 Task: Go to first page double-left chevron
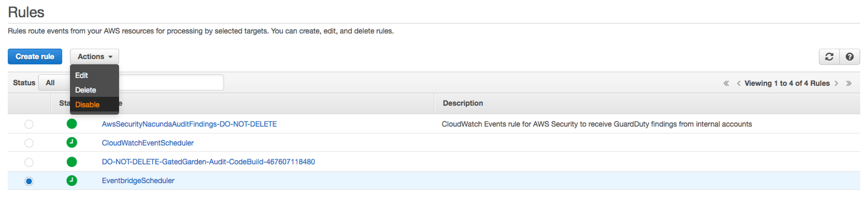[x=726, y=83]
